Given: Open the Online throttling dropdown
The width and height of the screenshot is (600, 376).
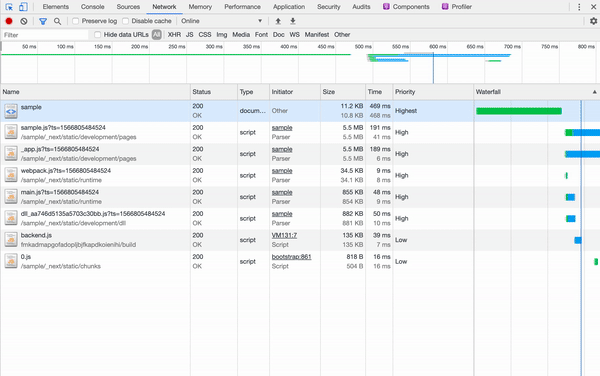Looking at the screenshot, I should 222,21.
